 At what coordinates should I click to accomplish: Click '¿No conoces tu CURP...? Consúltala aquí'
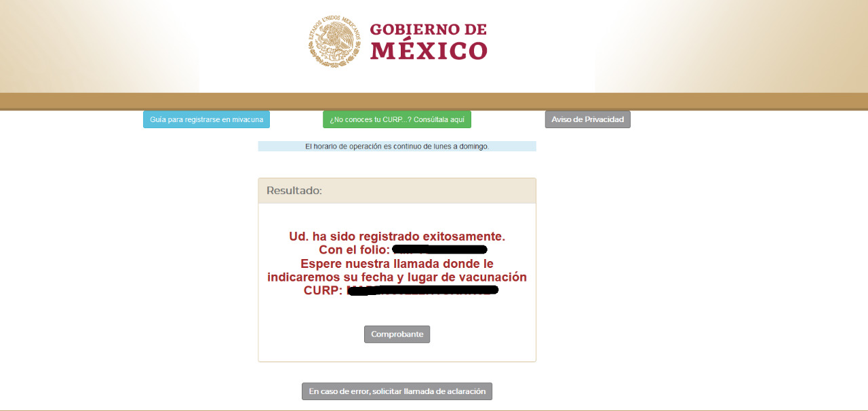click(x=397, y=119)
